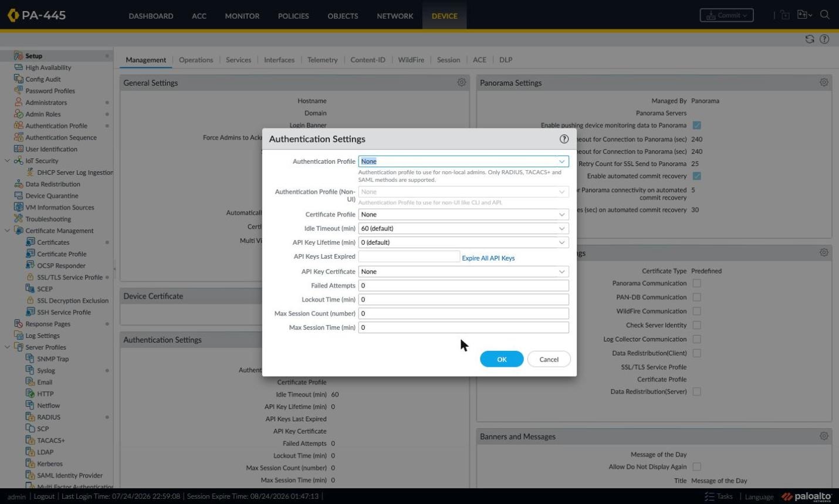Screen dimensions: 839x504
Task: Check Panorama Communication checkbox
Action: [x=696, y=283]
